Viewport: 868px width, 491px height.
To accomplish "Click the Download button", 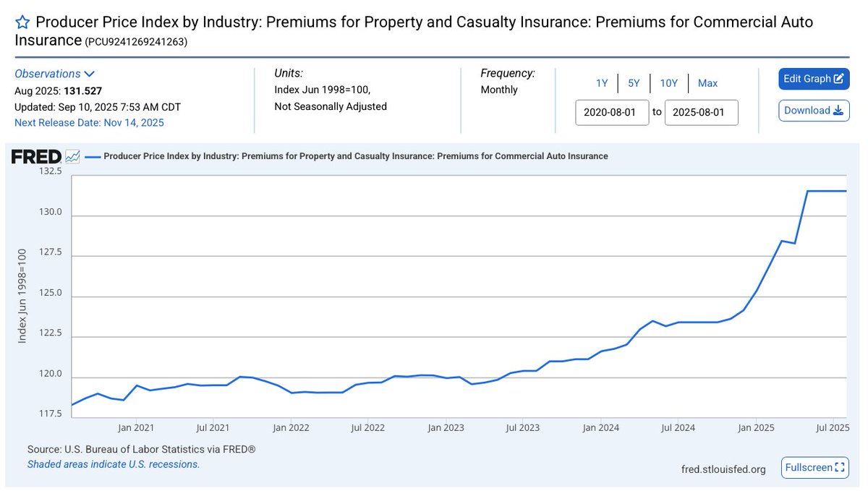I will pyautogui.click(x=814, y=111).
